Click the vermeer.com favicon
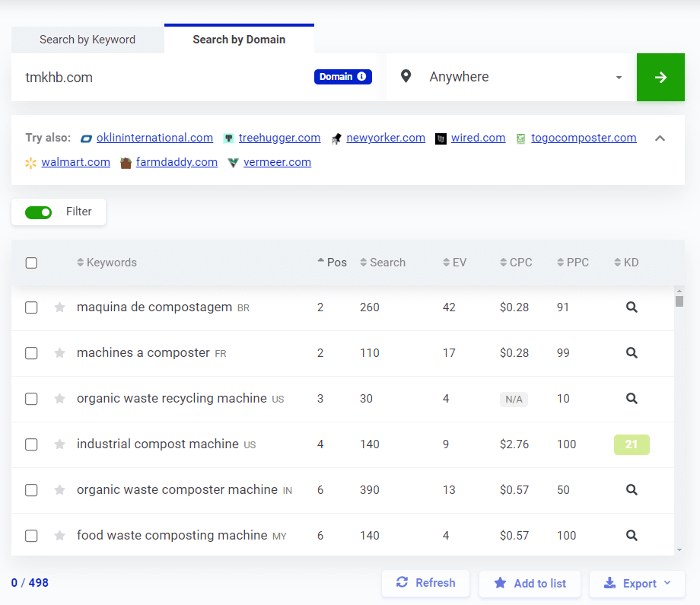This screenshot has width=700, height=605. coord(233,163)
